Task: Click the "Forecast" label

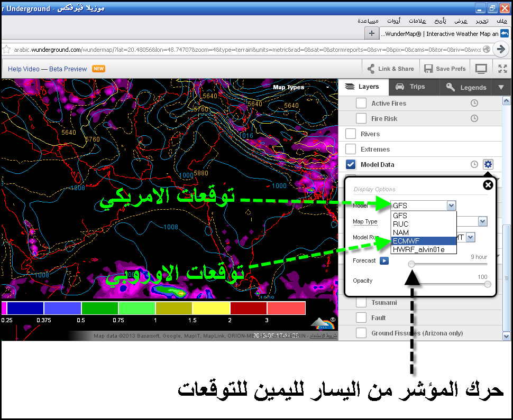Action: [364, 260]
